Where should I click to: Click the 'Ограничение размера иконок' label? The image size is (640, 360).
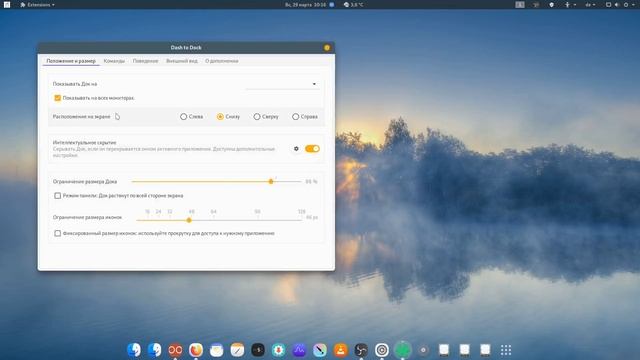(x=87, y=218)
